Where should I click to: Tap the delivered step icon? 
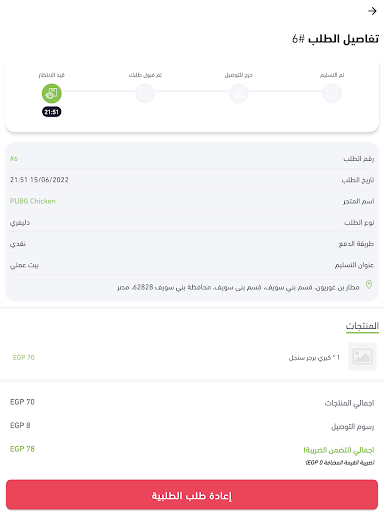click(x=332, y=93)
